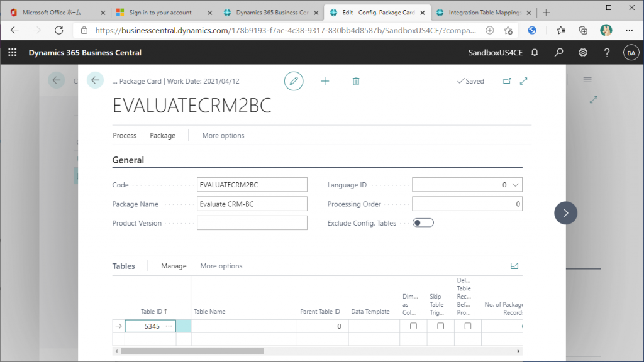Install app icon in the address bar
Screen dimensions: 644x362
click(489, 30)
